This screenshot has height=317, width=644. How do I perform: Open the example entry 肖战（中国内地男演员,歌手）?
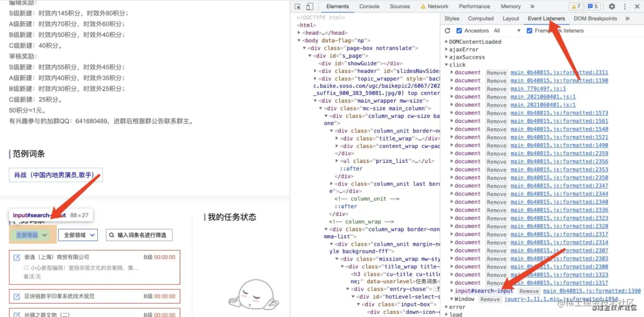tap(55, 175)
